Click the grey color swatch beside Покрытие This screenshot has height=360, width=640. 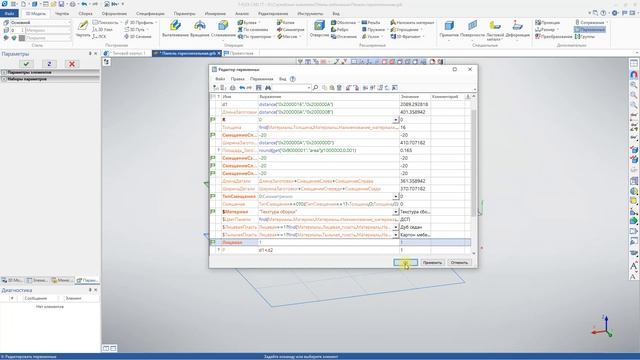(22, 38)
